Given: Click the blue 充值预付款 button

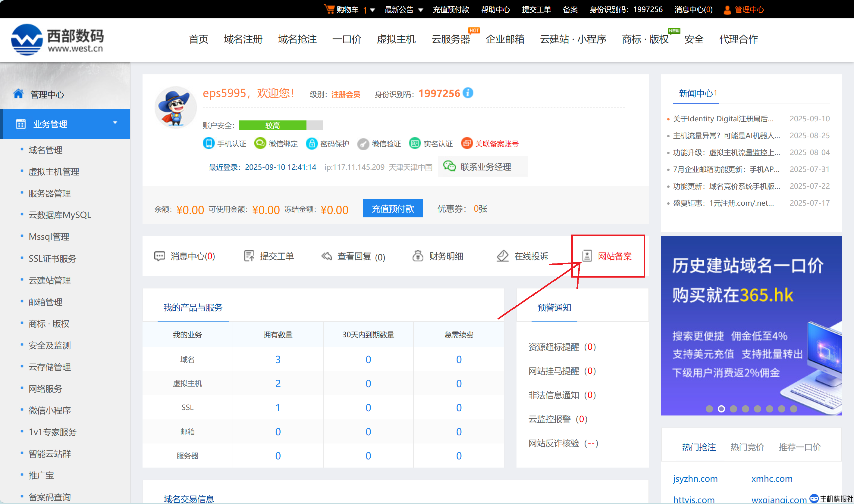Looking at the screenshot, I should pyautogui.click(x=393, y=209).
